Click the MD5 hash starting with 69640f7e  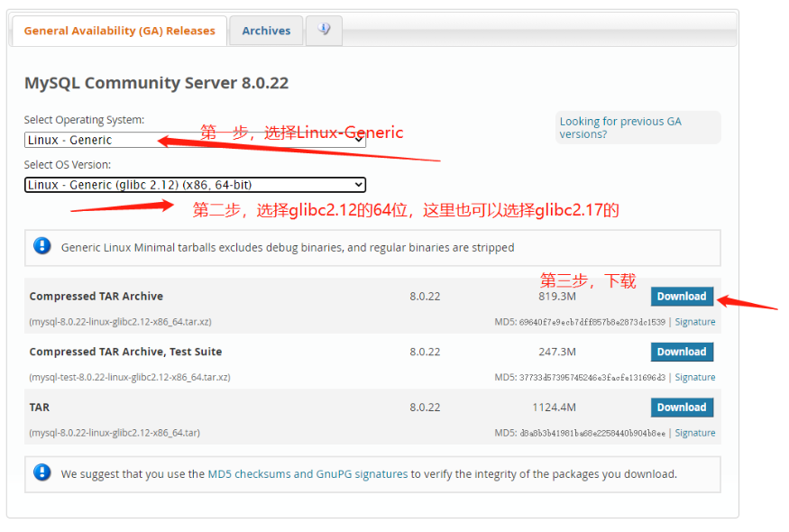click(592, 322)
